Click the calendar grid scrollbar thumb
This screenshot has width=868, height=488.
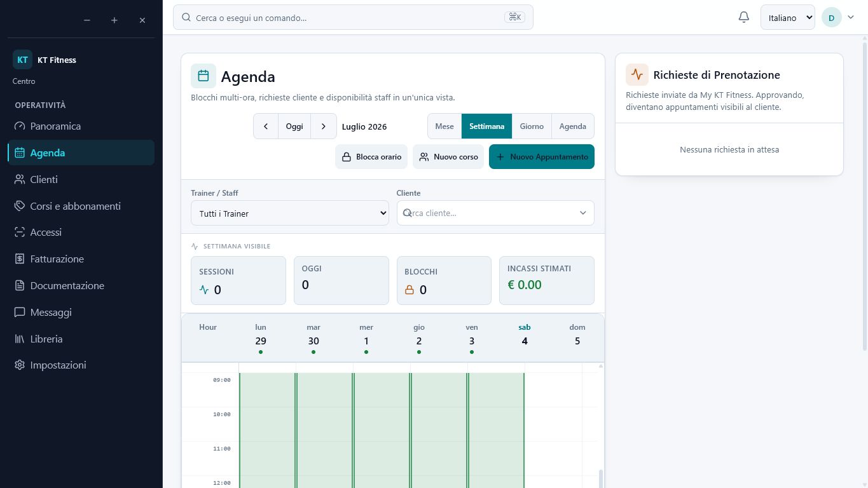click(x=600, y=478)
